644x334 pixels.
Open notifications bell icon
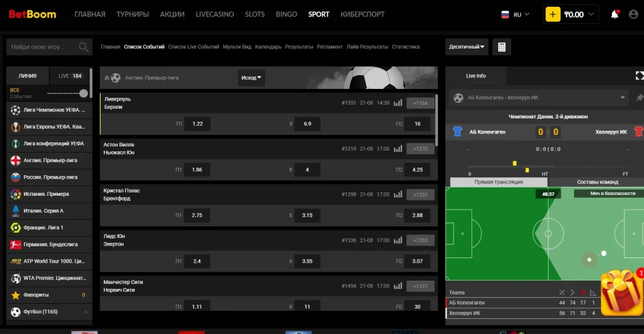pos(615,14)
